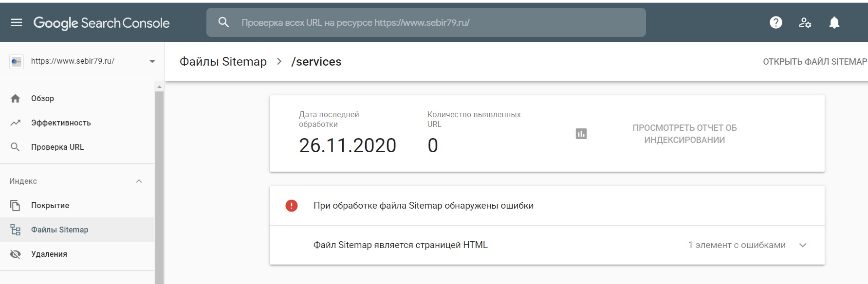The height and width of the screenshot is (284, 868).
Task: Go to Эффективность in sidebar
Action: 61,123
